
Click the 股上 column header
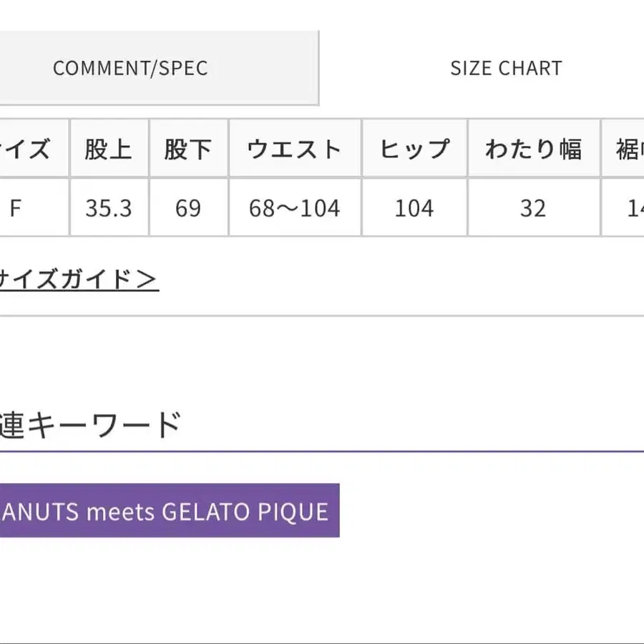click(x=109, y=149)
